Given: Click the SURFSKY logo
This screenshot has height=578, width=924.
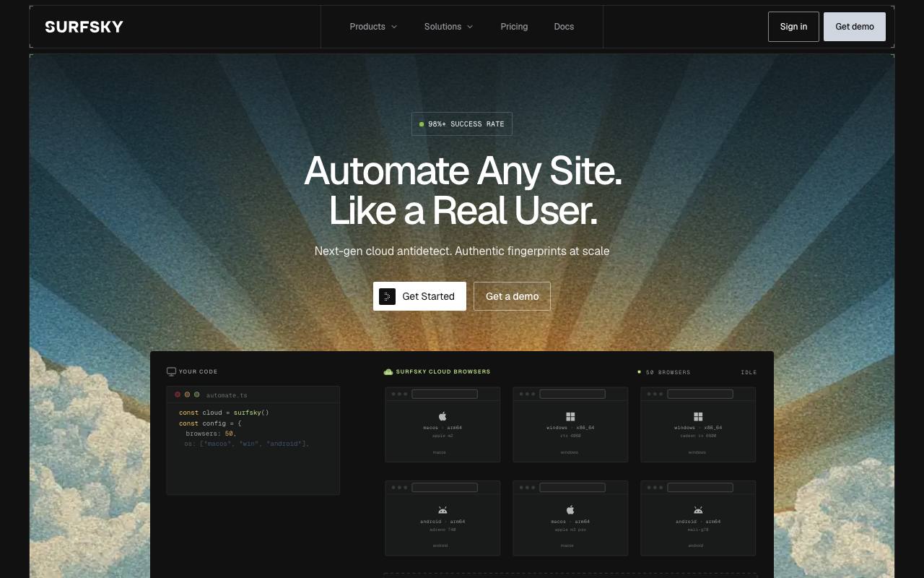Looking at the screenshot, I should (84, 27).
